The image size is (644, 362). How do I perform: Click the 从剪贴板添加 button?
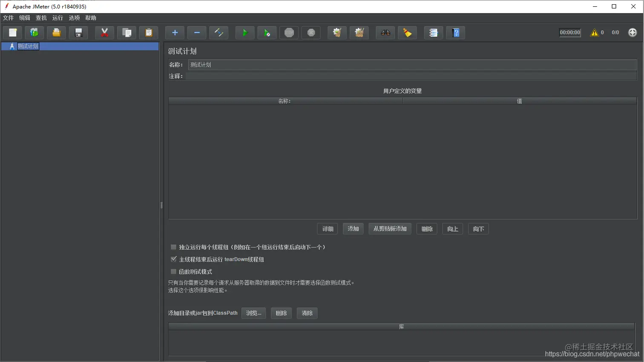click(x=389, y=228)
